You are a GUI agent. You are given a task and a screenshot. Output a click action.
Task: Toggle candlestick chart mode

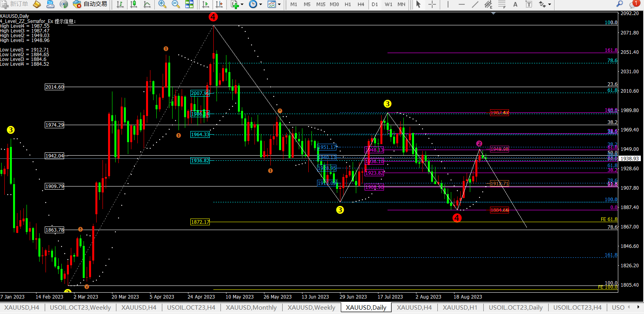click(x=134, y=4)
